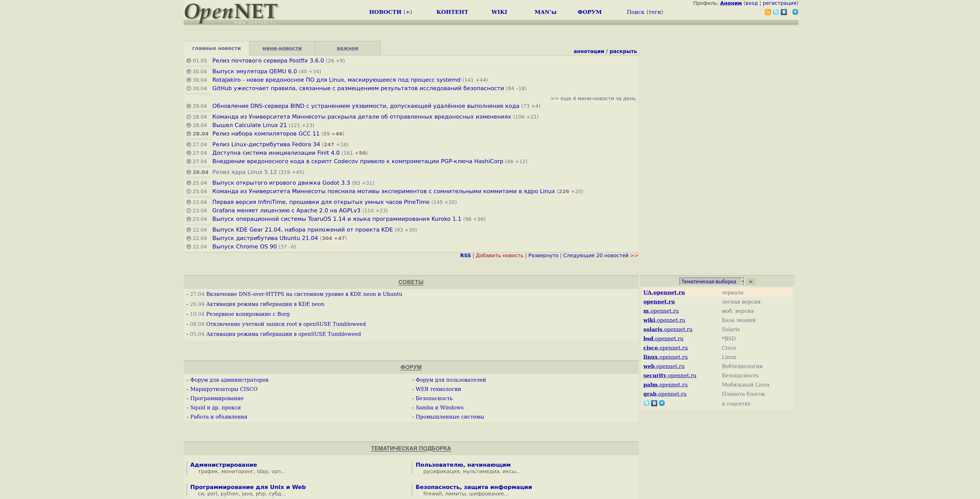Open the 'Тематическая выборка' dropdown
Viewport: 980px width, 499px height.
click(711, 282)
